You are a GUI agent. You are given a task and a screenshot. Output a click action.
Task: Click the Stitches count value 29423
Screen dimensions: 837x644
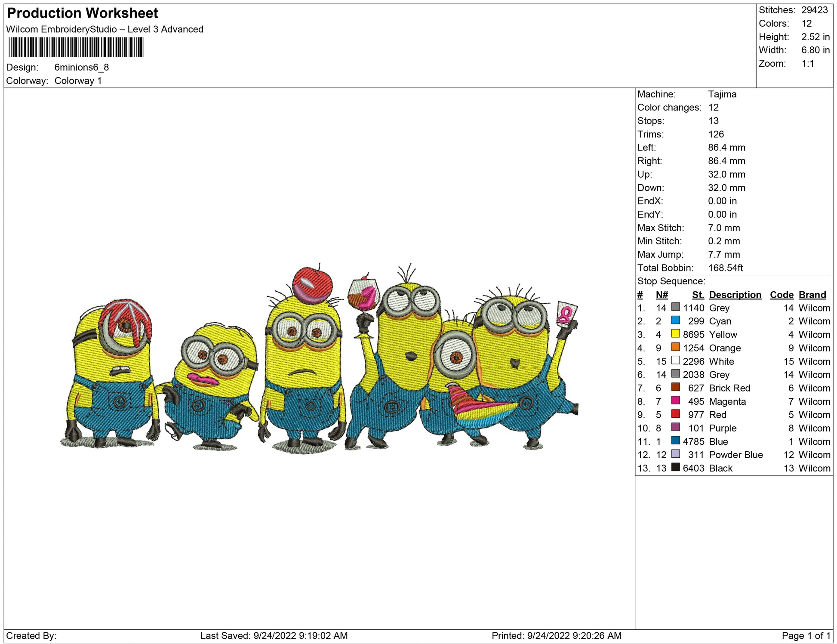point(814,10)
